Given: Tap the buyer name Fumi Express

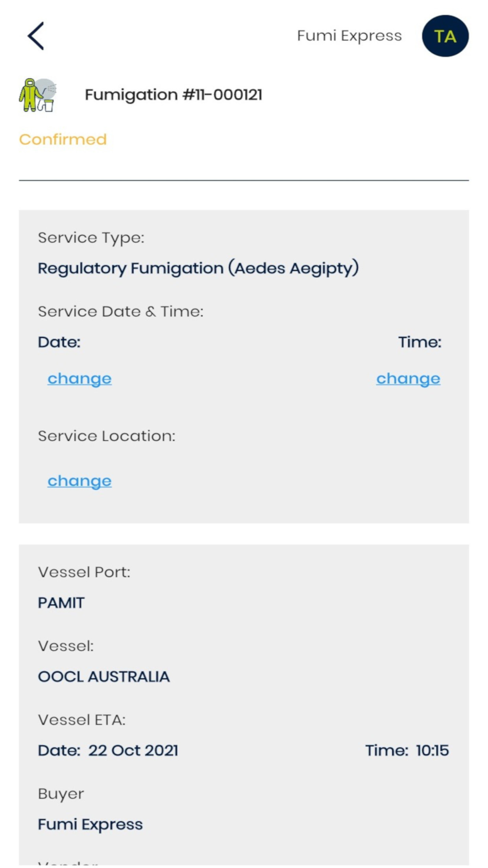Looking at the screenshot, I should 90,825.
